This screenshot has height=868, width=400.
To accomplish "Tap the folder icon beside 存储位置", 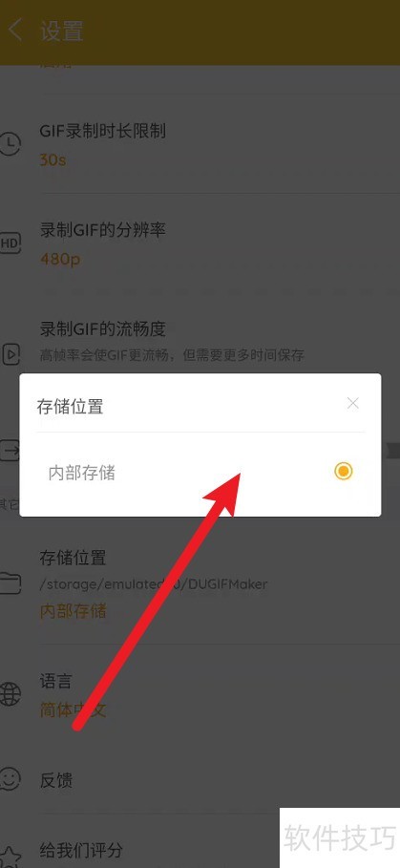I will (x=10, y=582).
